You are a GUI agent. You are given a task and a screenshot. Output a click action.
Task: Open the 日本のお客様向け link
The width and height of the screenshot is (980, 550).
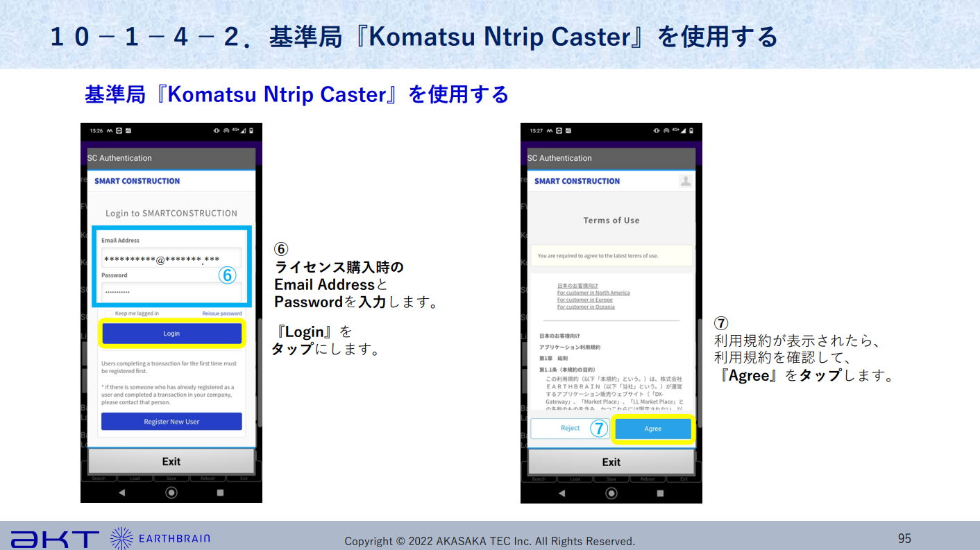pos(577,285)
